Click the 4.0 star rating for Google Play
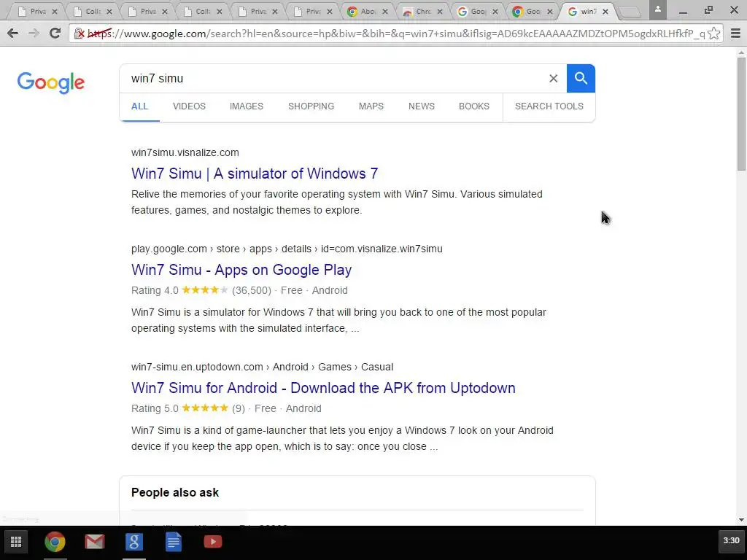The height and width of the screenshot is (560, 747). click(x=205, y=290)
